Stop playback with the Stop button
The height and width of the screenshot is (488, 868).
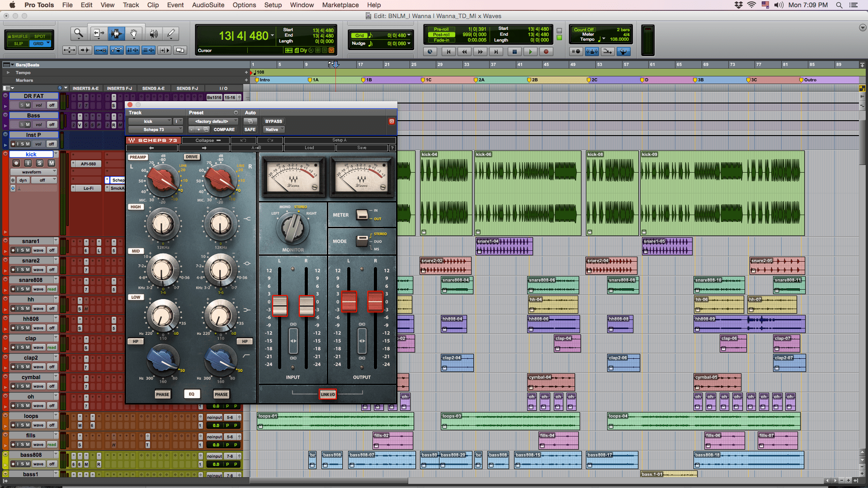pyautogui.click(x=514, y=52)
